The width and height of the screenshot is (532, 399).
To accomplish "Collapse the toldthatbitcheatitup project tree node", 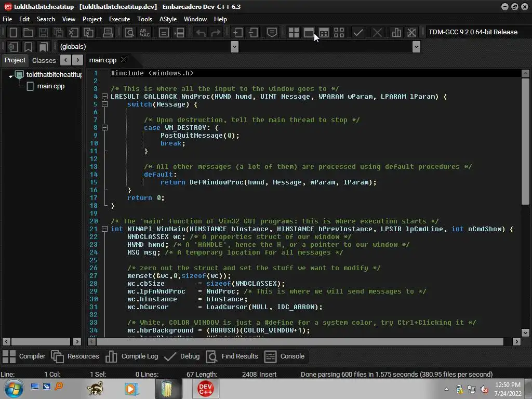I will point(10,76).
